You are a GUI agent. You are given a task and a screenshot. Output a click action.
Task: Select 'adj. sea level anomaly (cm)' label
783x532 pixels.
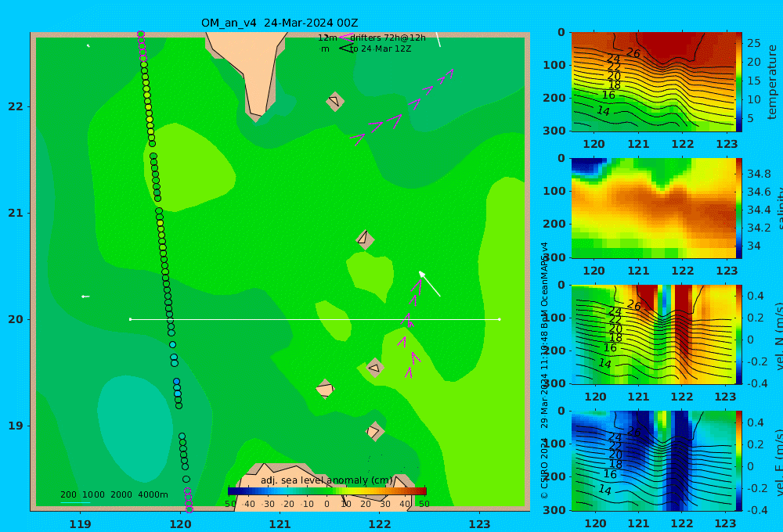click(327, 480)
